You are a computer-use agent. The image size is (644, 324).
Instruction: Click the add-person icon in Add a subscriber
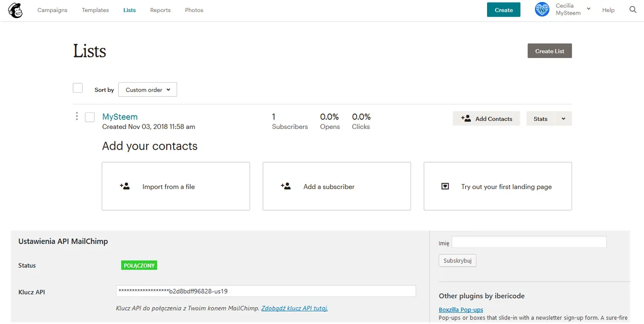[286, 186]
